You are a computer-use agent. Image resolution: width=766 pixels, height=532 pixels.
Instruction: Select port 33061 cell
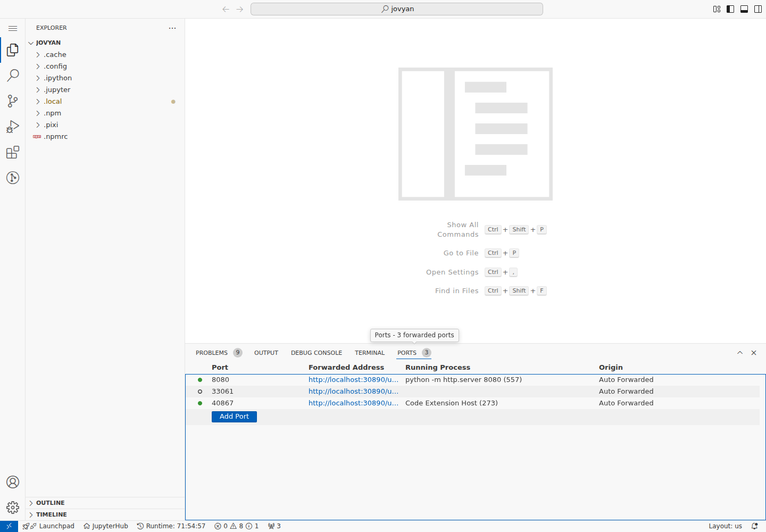click(x=222, y=392)
